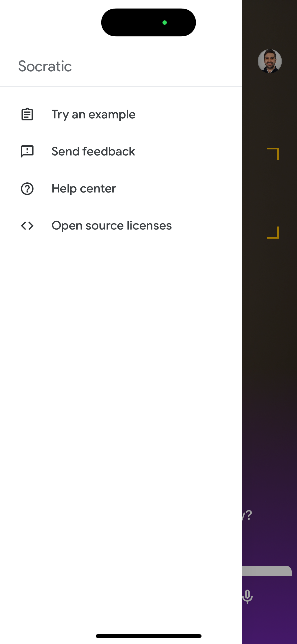Select the Try an example label

pyautogui.click(x=93, y=114)
